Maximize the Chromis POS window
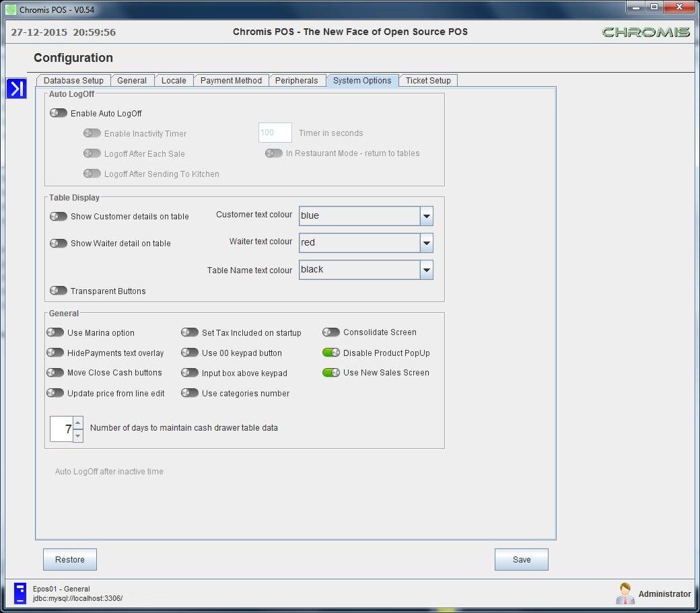Image resolution: width=700 pixels, height=613 pixels. point(654,7)
